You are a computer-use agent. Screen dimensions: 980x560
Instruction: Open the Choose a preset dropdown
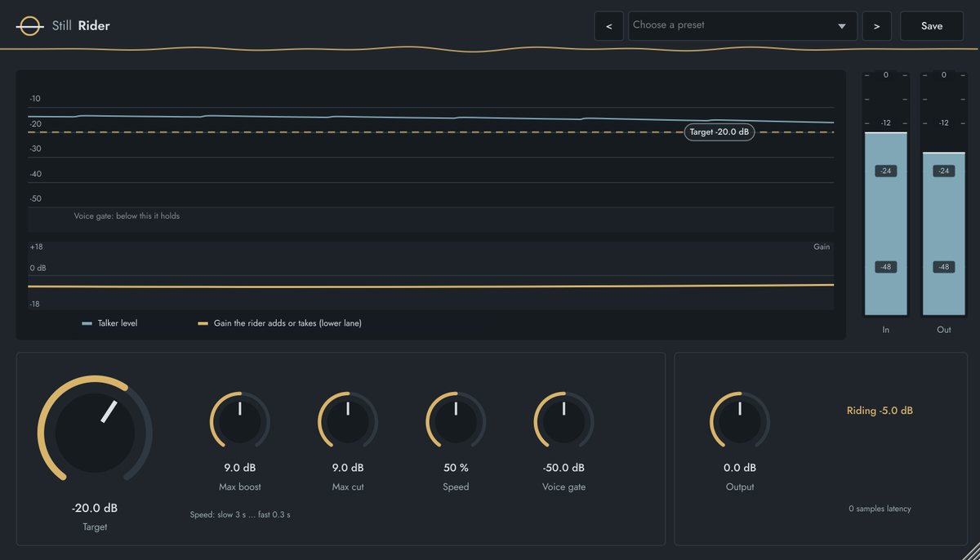742,26
